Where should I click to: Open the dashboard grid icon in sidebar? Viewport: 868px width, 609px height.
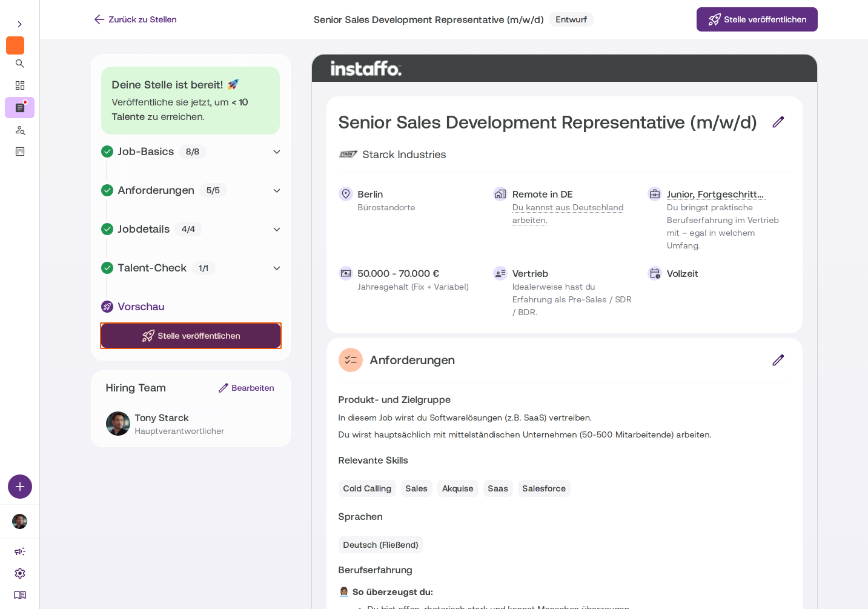click(x=20, y=85)
